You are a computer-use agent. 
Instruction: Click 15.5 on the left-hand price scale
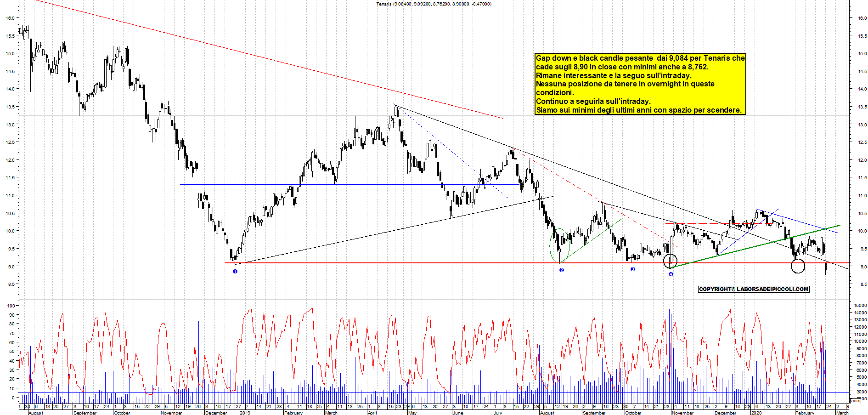[x=10, y=36]
